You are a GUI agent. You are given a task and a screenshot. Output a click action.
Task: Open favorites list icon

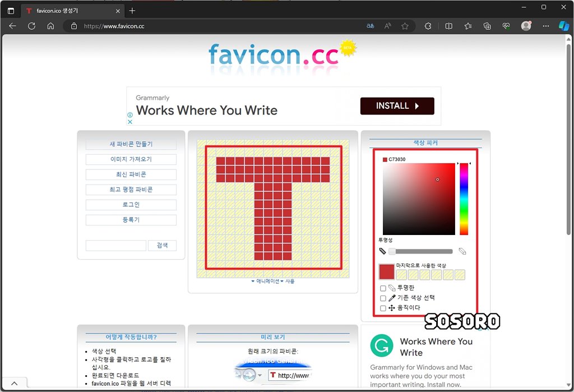[x=468, y=26]
